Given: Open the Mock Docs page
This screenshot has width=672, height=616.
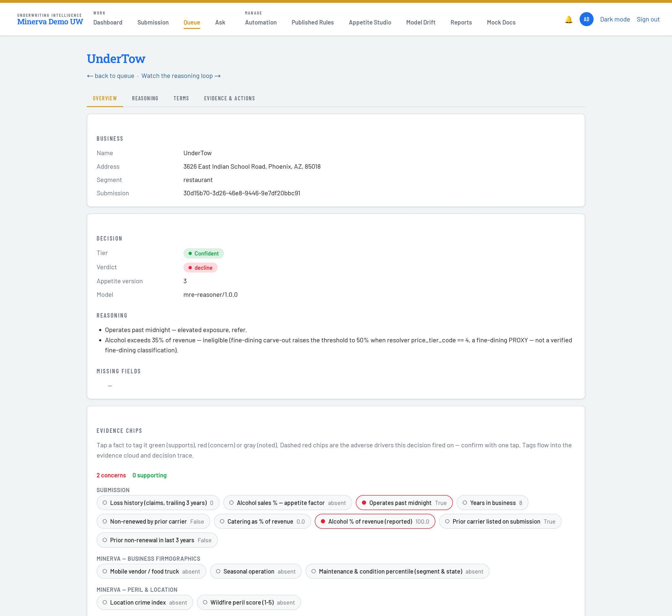Looking at the screenshot, I should click(501, 22).
